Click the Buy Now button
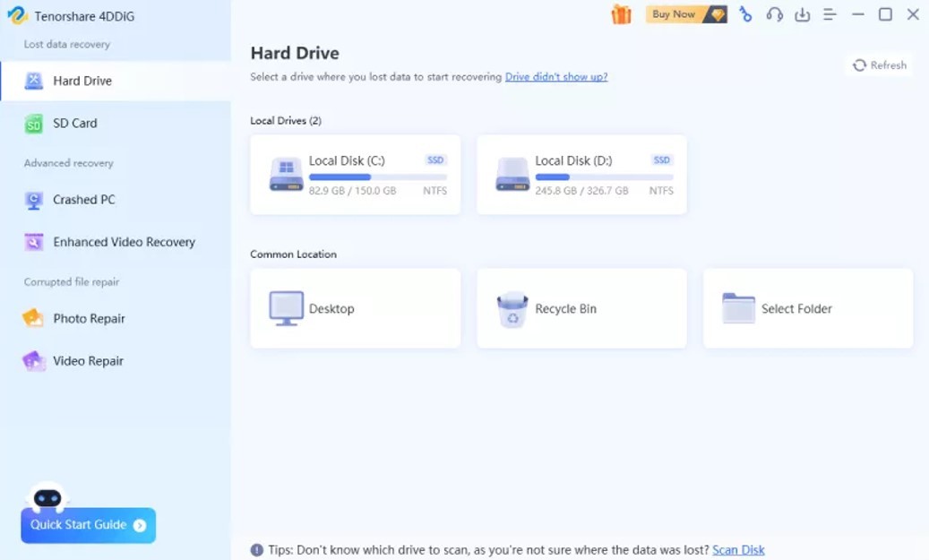 point(685,14)
